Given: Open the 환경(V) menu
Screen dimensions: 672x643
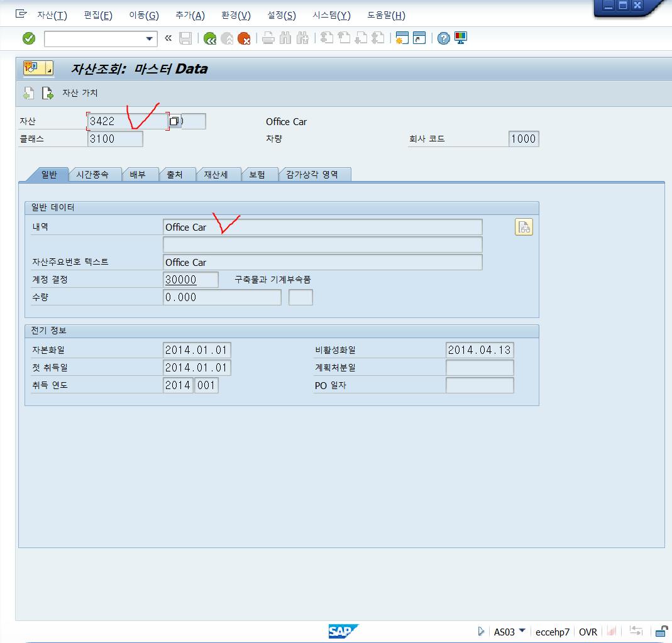Looking at the screenshot, I should pos(236,16).
